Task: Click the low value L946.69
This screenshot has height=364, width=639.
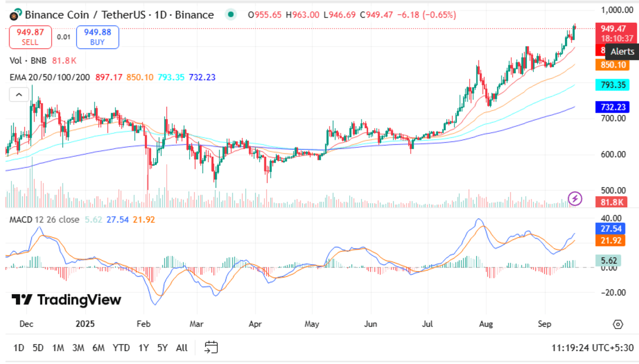Action: 339,15
